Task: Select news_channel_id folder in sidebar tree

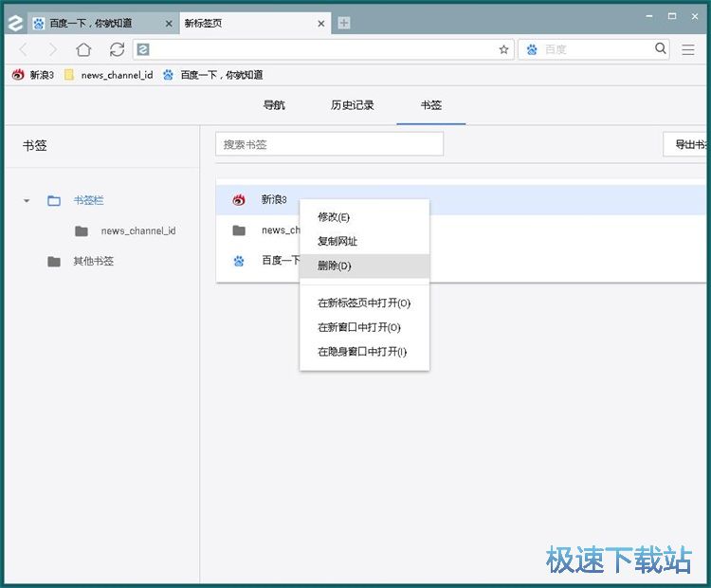Action: pos(137,230)
